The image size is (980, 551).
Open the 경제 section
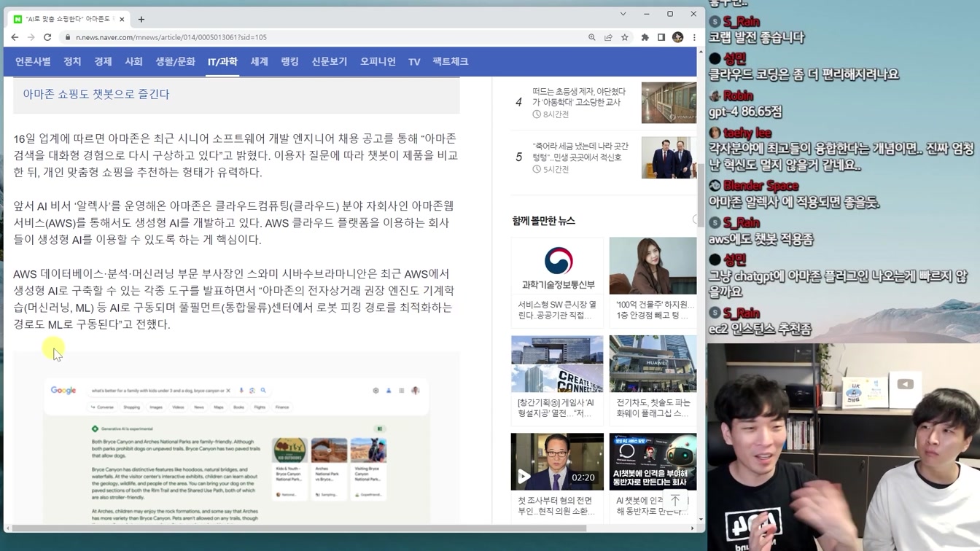click(x=103, y=62)
